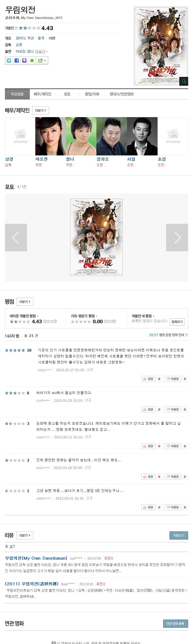Switch to the 포토 tab
The width and height of the screenshot is (192, 644).
(67, 94)
